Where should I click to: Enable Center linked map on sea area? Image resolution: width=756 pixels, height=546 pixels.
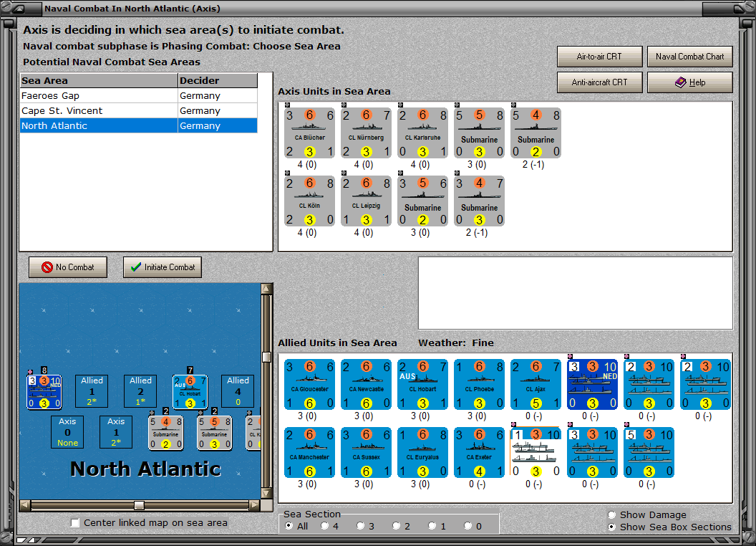[x=74, y=523]
